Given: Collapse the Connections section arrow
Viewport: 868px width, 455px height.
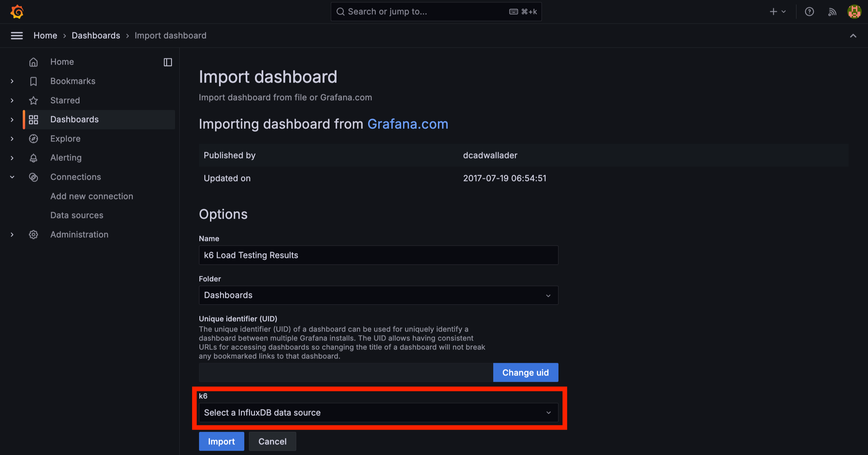Looking at the screenshot, I should (12, 177).
